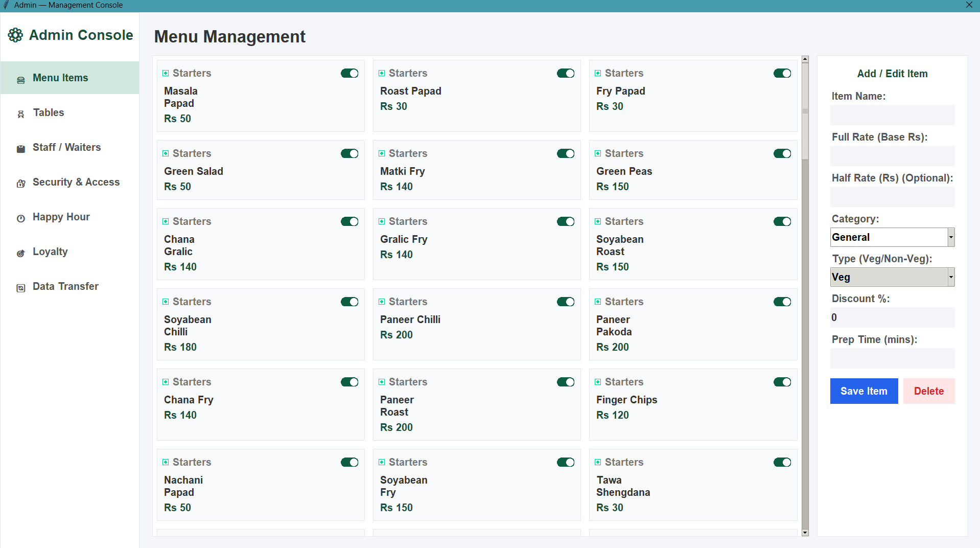The width and height of the screenshot is (980, 548).
Task: Select the Nachani Papad item card
Action: click(261, 485)
